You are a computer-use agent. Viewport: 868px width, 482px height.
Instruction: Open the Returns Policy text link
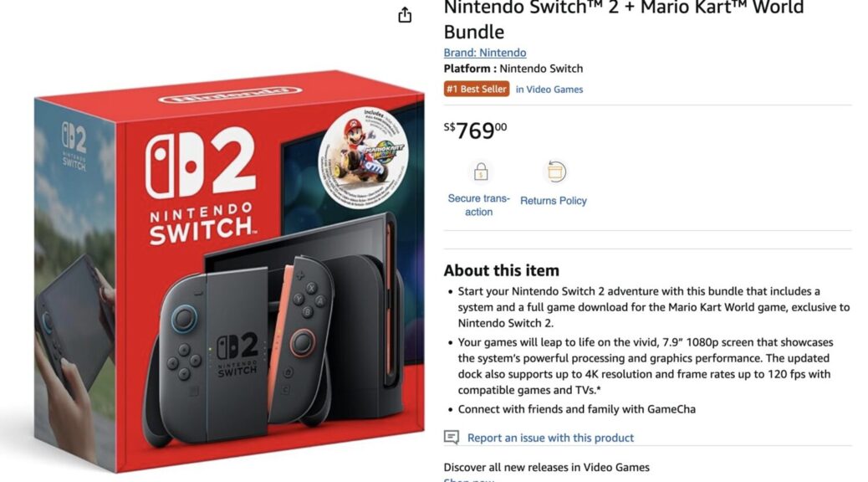554,201
